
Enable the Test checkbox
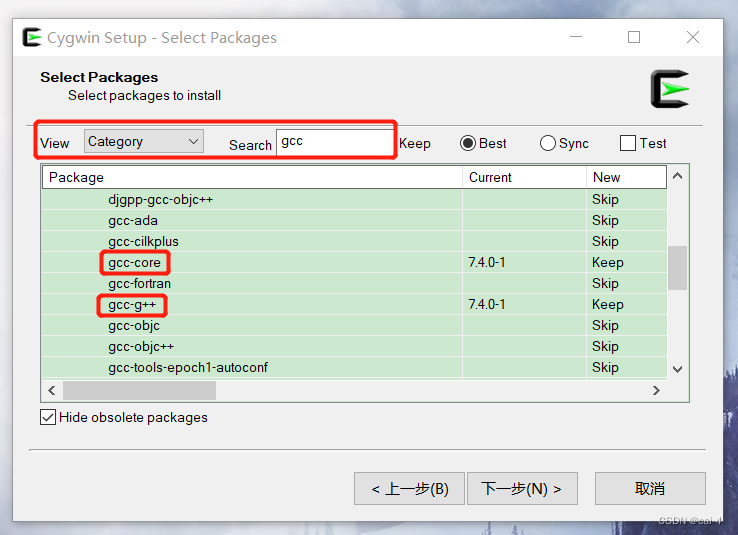pos(643,143)
